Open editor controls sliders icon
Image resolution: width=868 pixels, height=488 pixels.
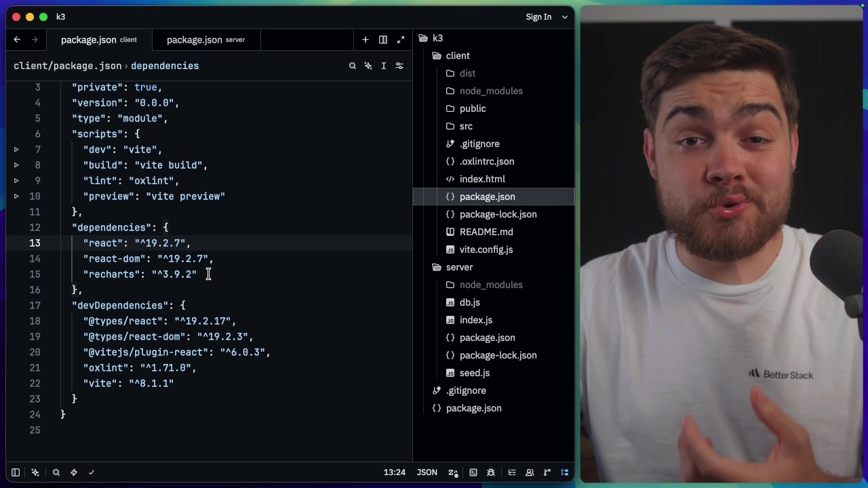tap(399, 66)
